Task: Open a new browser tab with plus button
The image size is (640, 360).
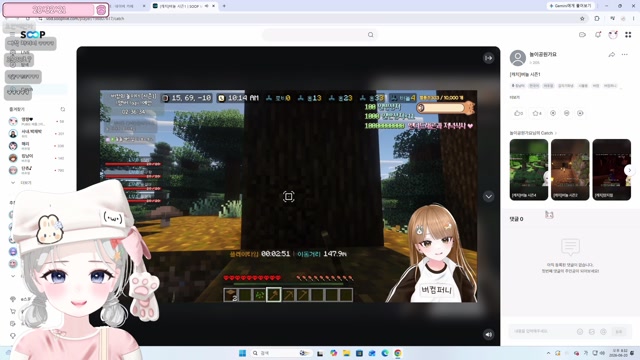Action: 224,6
